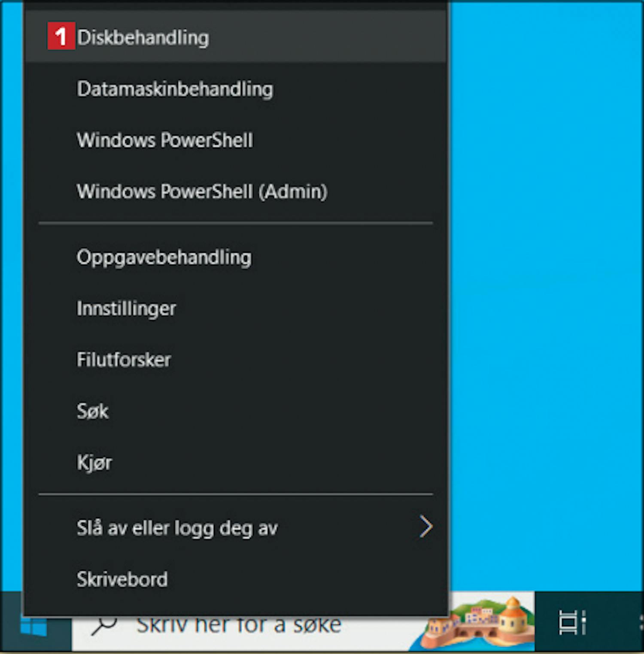Viewport: 644px width, 654px height.
Task: Select Kjør to open Run dialog
Action: pos(236,462)
